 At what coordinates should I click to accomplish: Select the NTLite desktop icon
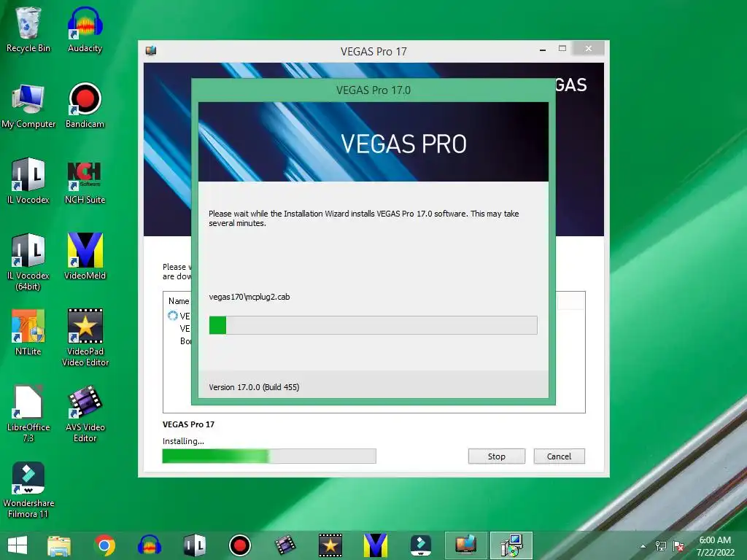point(28,332)
